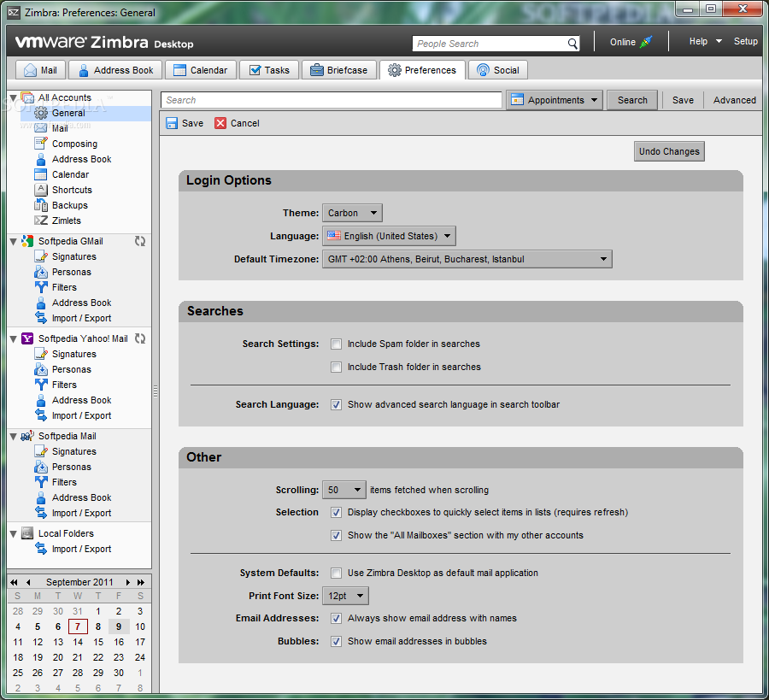
Task: Open Signatures icon under Softpedia GMail
Action: (x=41, y=256)
